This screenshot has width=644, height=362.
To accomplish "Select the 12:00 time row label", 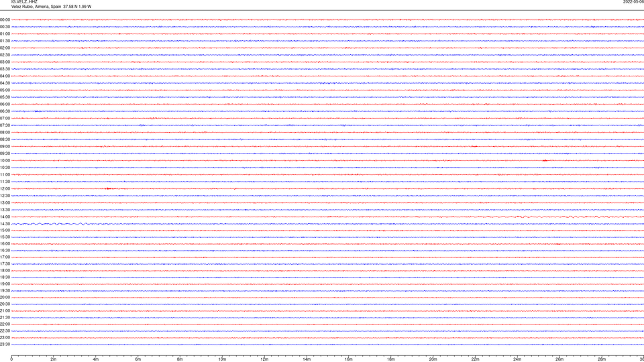I will pos(5,189).
